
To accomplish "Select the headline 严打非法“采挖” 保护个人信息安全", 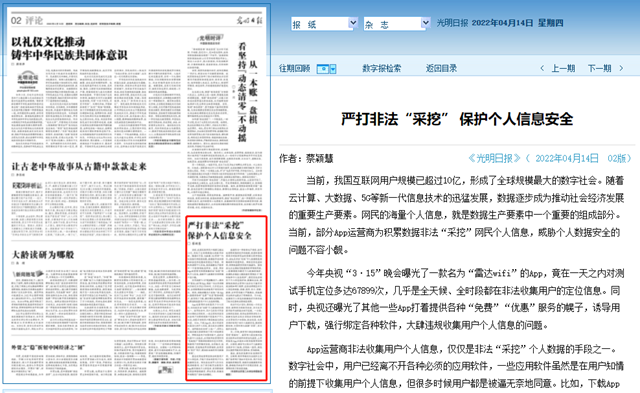I will (x=457, y=119).
